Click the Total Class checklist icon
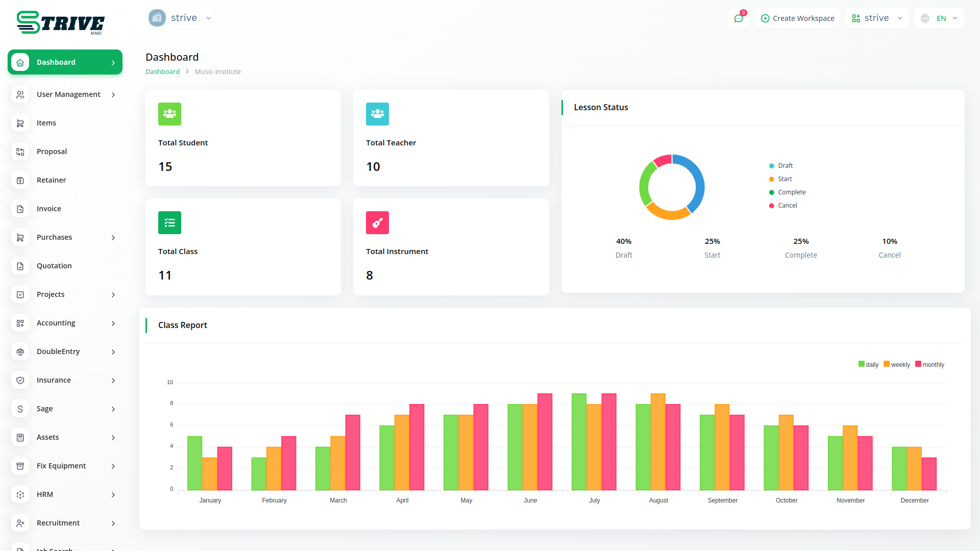980x551 pixels. click(x=169, y=223)
